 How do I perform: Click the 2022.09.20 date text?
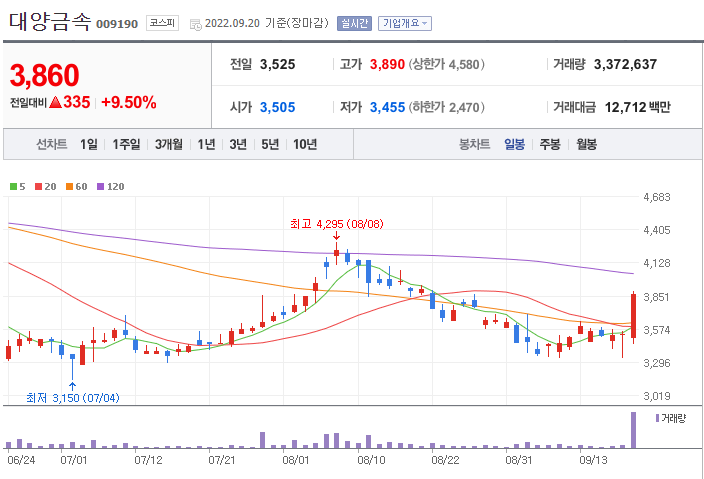(233, 23)
